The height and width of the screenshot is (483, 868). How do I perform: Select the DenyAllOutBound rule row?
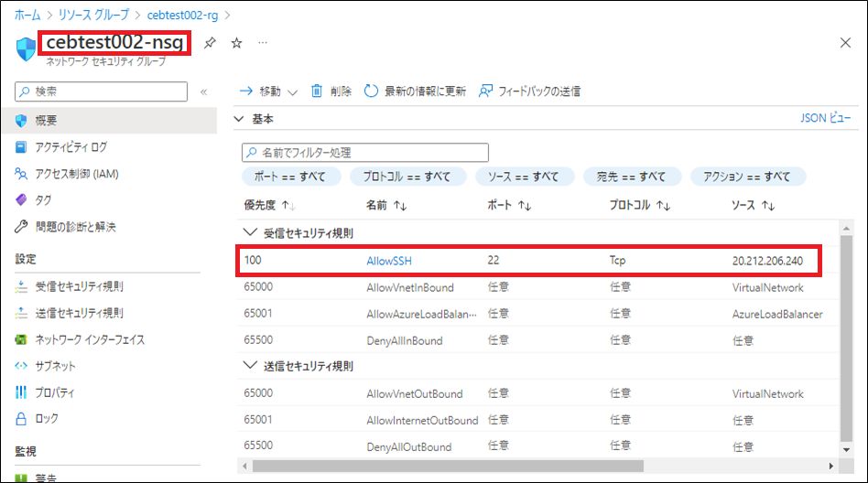537,446
